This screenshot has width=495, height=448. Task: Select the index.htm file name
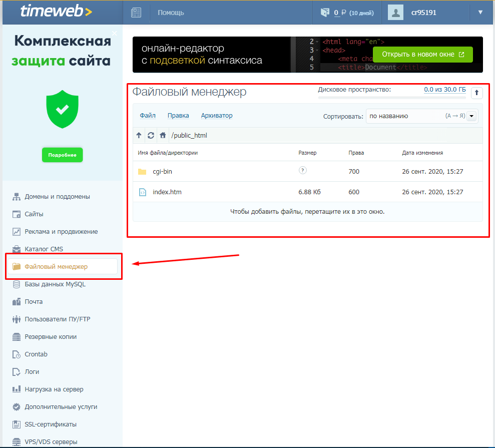(167, 192)
